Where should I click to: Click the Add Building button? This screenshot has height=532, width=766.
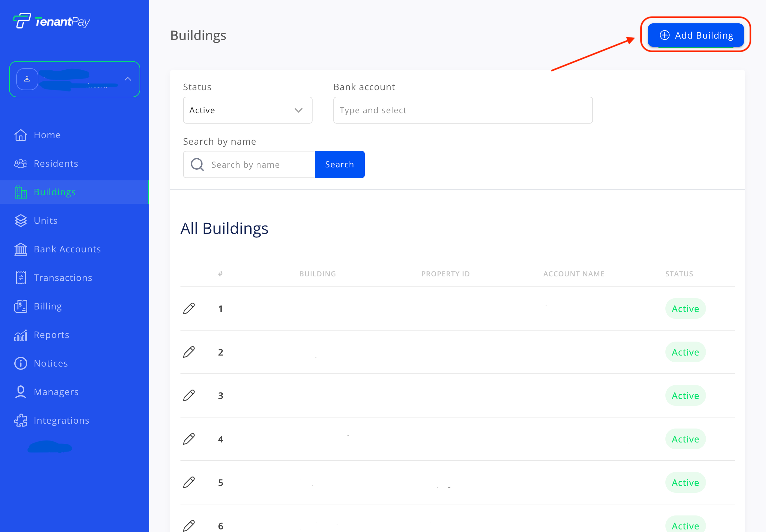[695, 35]
